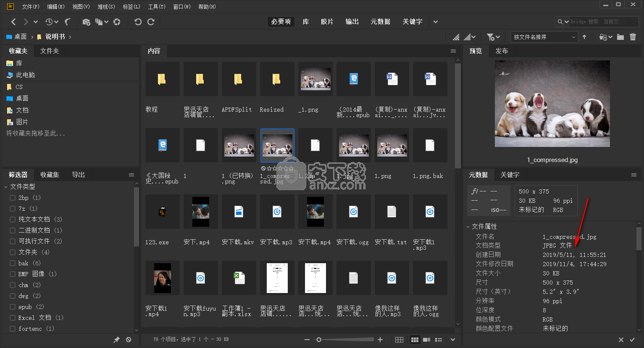Check the bak filter checkbox
Image resolution: width=644 pixels, height=348 pixels.
click(x=13, y=263)
